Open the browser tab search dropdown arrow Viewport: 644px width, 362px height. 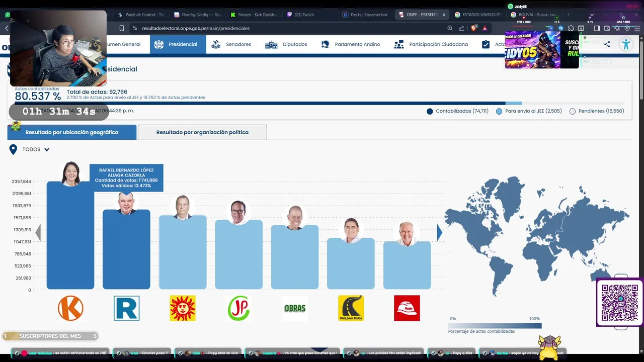(x=592, y=15)
